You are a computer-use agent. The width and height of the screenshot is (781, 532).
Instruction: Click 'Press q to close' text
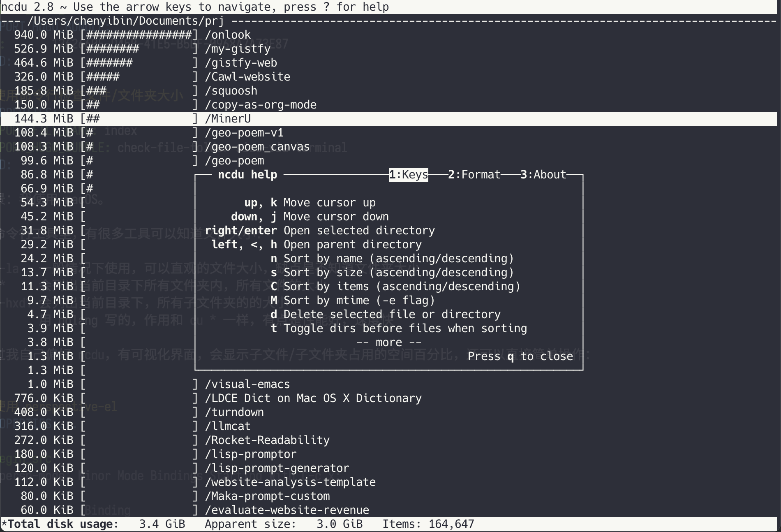point(520,356)
